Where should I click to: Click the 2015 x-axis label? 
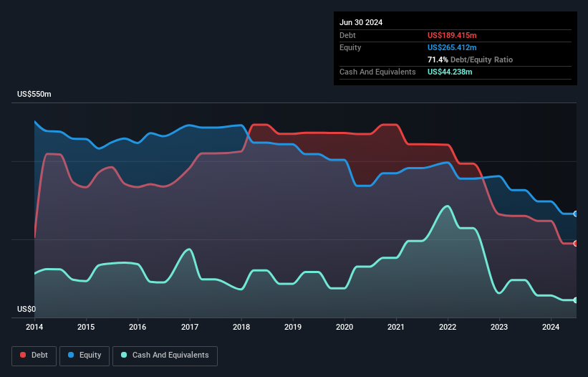point(86,327)
